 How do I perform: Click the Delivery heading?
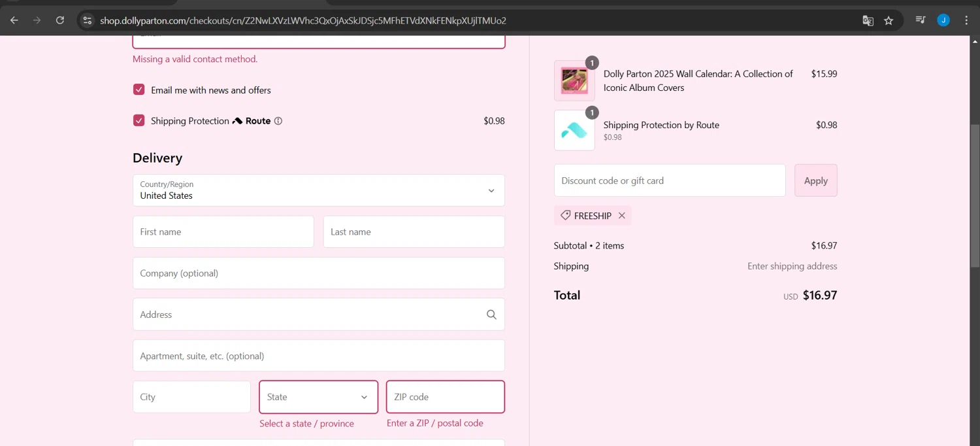pyautogui.click(x=157, y=158)
